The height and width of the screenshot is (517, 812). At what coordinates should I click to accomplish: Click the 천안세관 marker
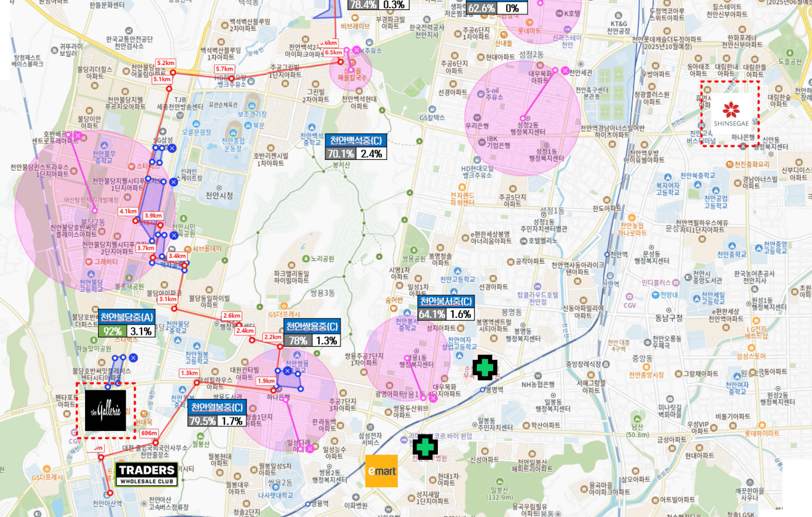pos(581,64)
